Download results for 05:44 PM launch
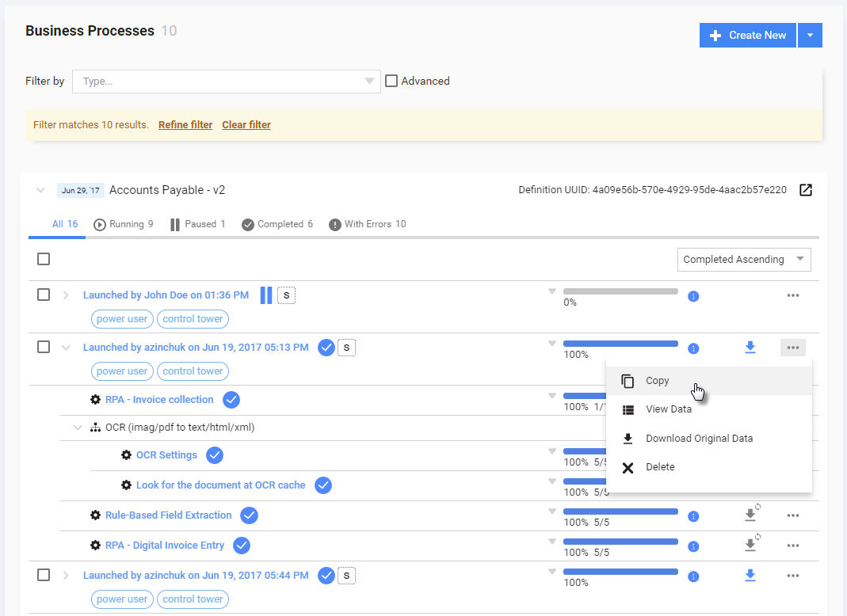The height and width of the screenshot is (616, 847). coord(750,576)
